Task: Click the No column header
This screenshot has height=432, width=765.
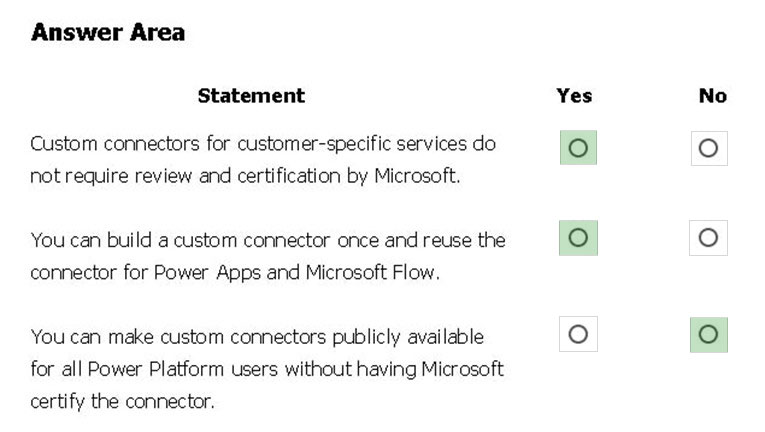Action: click(713, 96)
